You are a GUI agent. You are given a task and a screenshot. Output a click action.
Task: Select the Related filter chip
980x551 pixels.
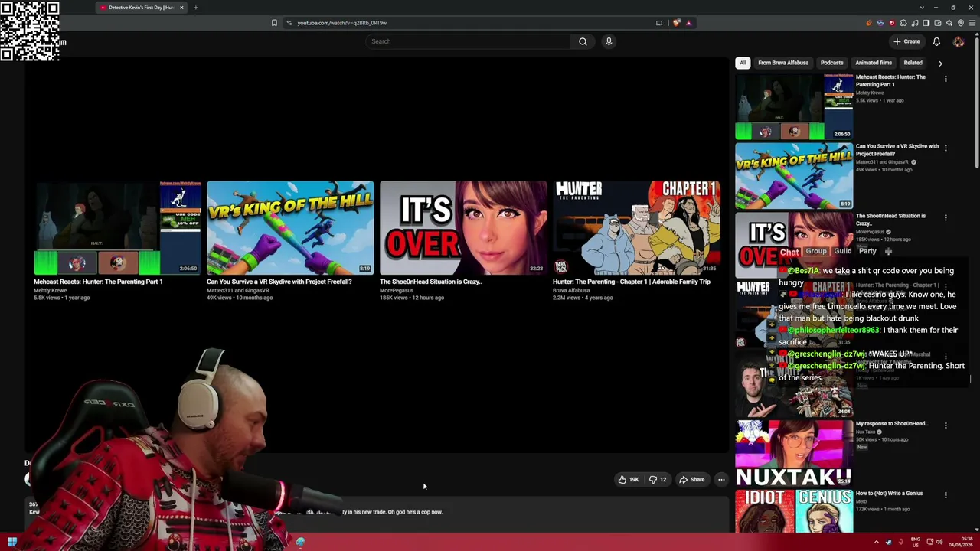click(913, 63)
